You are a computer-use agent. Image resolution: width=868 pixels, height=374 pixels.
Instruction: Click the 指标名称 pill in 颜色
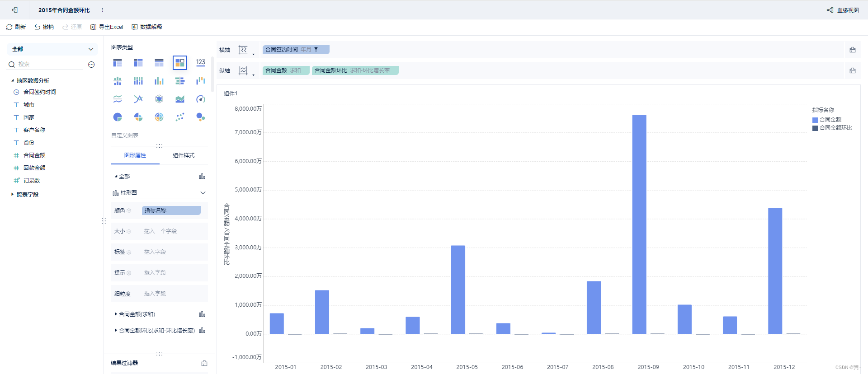tap(171, 210)
